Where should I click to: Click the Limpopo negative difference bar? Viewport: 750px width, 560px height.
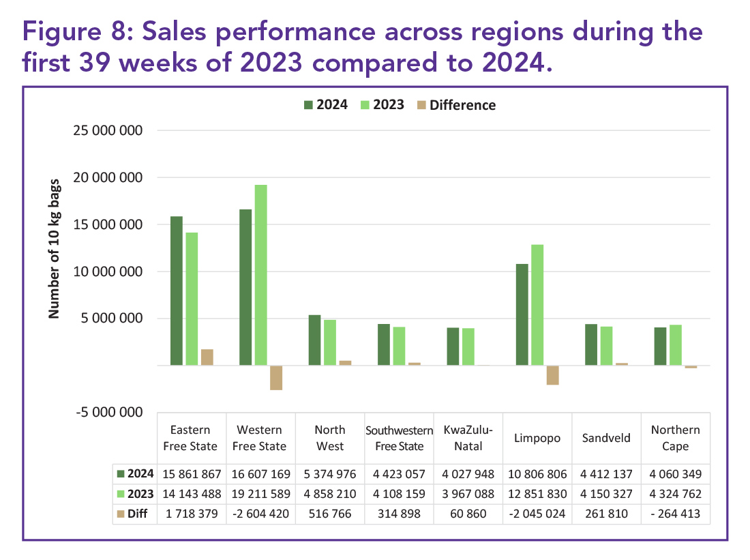point(552,375)
